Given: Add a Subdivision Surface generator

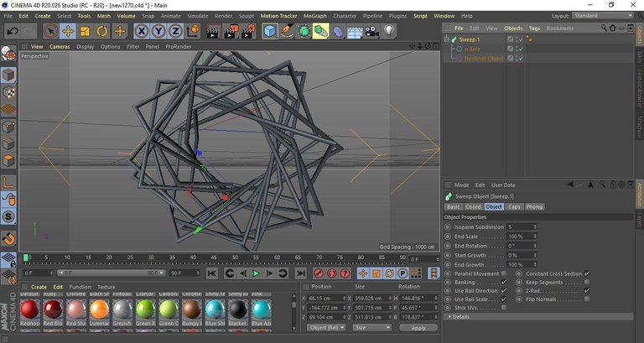Looking at the screenshot, I should pyautogui.click(x=304, y=31).
